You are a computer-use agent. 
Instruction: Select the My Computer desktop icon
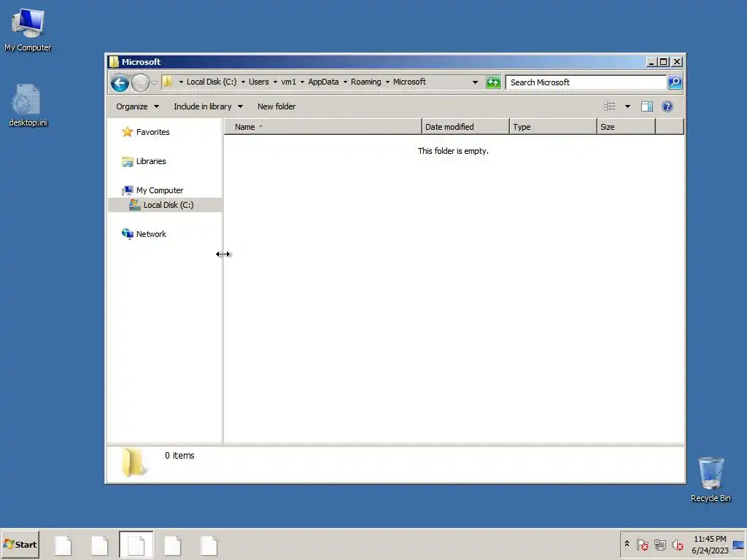(28, 29)
